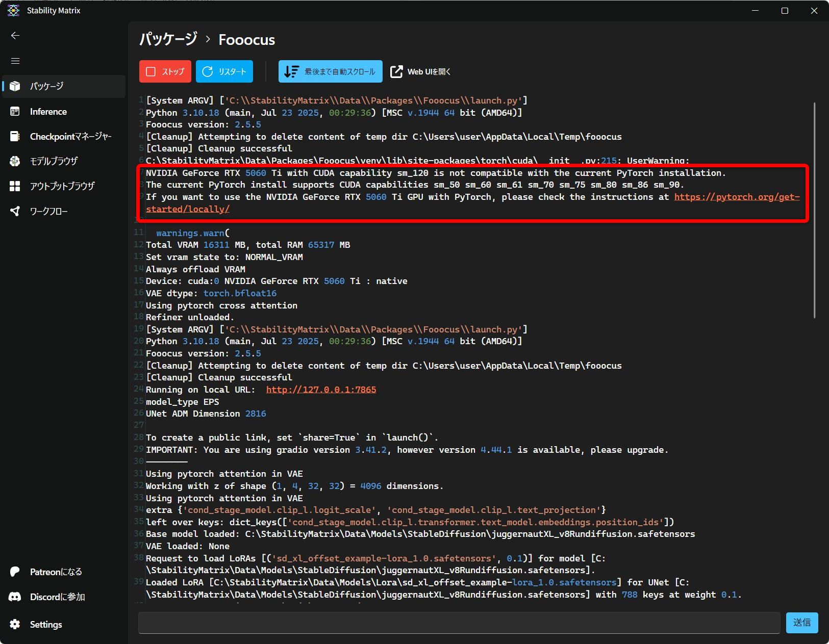Click the Checkpointマネージャー icon
This screenshot has width=829, height=644.
[x=15, y=136]
